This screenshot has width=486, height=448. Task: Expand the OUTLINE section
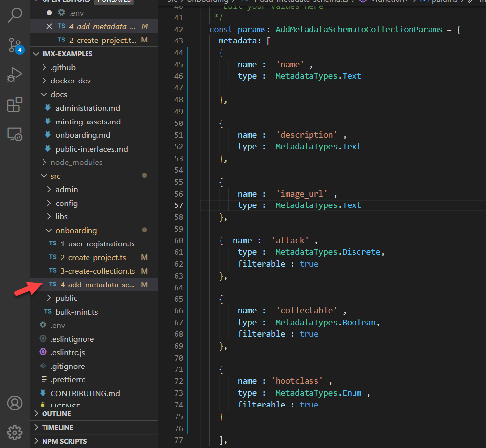click(x=93, y=414)
